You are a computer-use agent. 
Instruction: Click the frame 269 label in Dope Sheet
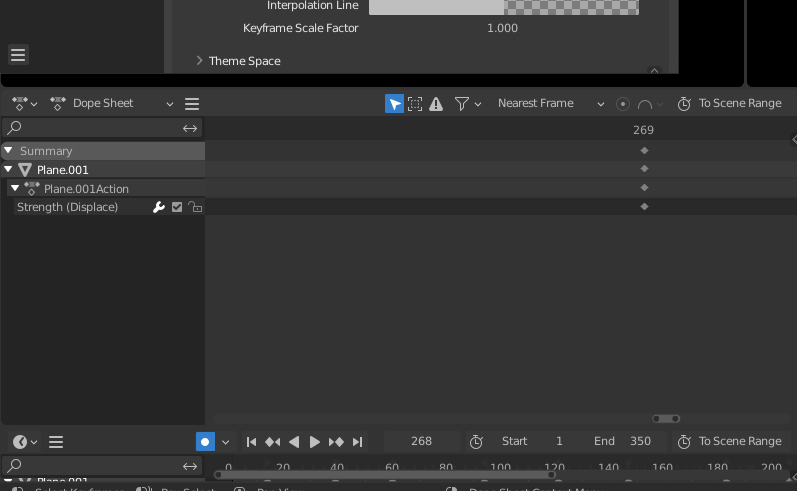[643, 130]
